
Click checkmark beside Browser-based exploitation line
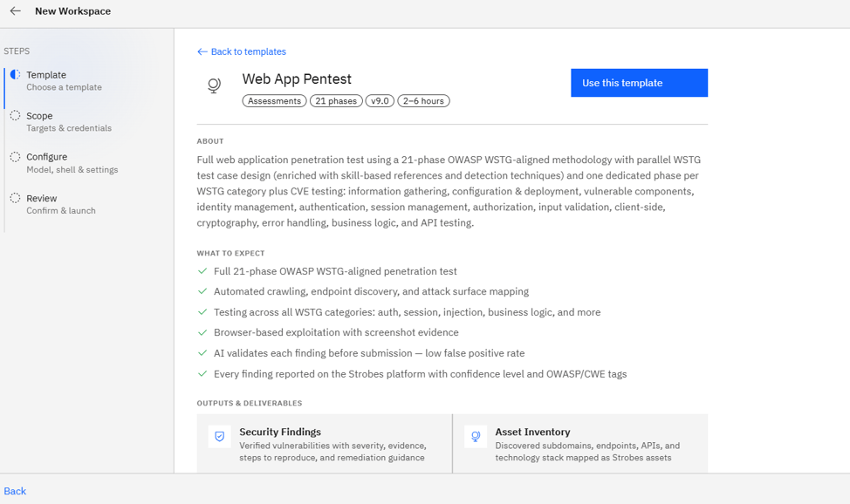pyautogui.click(x=202, y=332)
